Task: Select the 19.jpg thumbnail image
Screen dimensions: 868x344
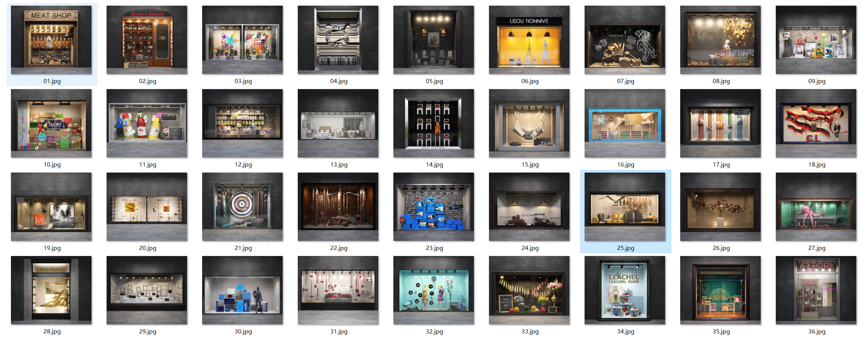Action: click(x=51, y=207)
